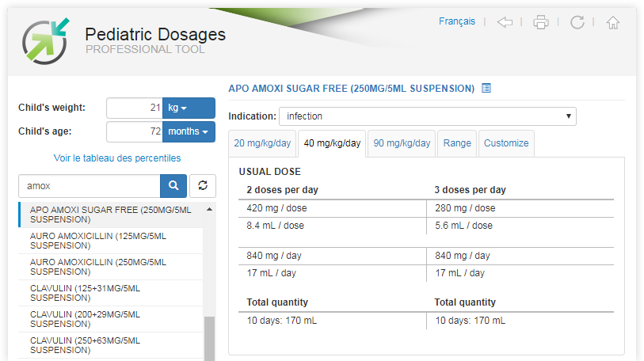The image size is (644, 361).
Task: Go back using the left arrow icon
Action: coord(505,22)
